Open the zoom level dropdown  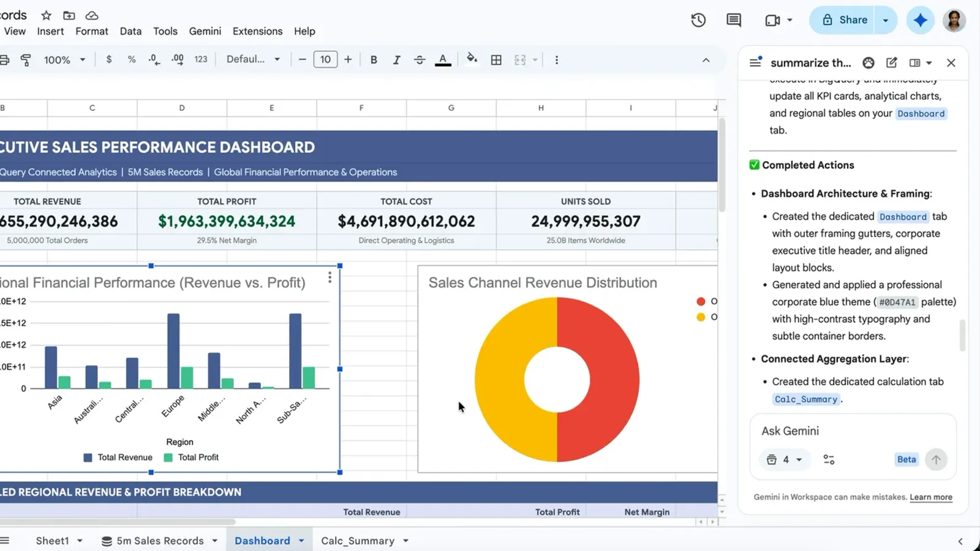point(64,59)
